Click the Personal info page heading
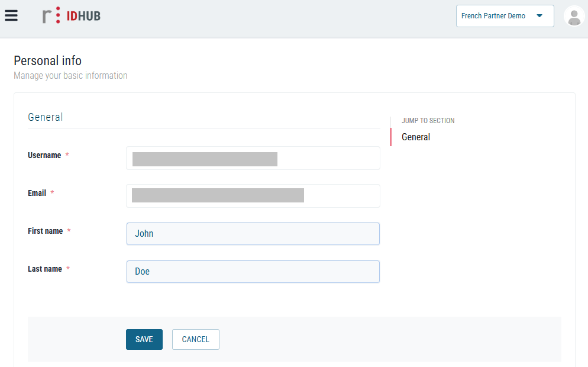Image resolution: width=588 pixels, height=367 pixels. (x=47, y=60)
